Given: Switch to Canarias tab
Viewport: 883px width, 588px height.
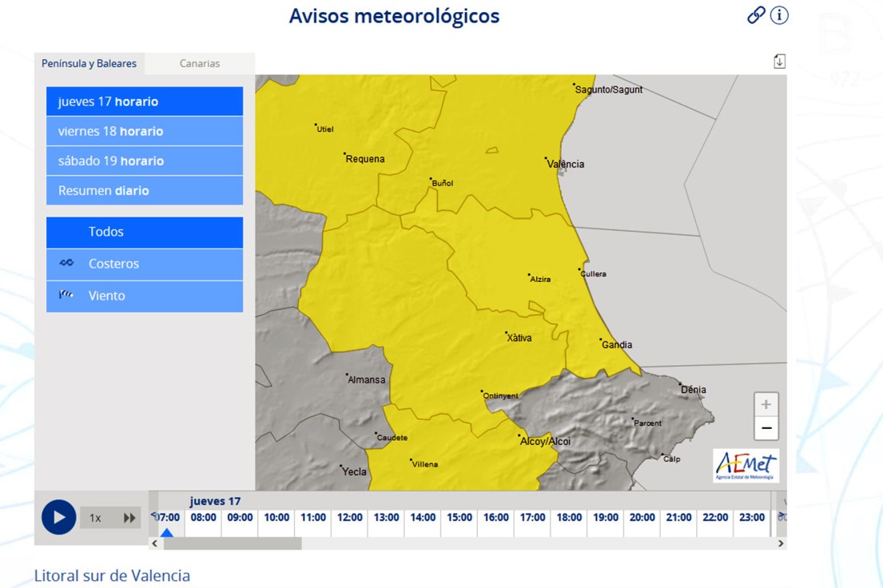Looking at the screenshot, I should click(199, 64).
